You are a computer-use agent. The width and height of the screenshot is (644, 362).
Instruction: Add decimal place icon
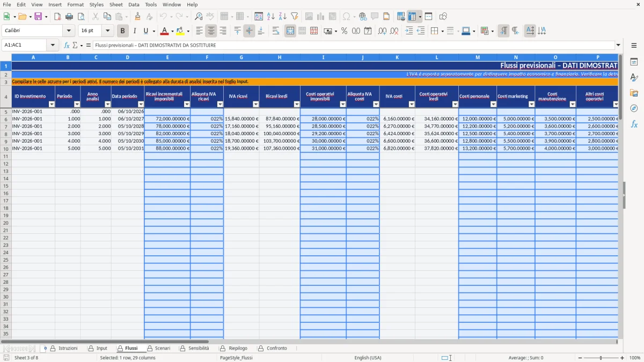pyautogui.click(x=382, y=31)
